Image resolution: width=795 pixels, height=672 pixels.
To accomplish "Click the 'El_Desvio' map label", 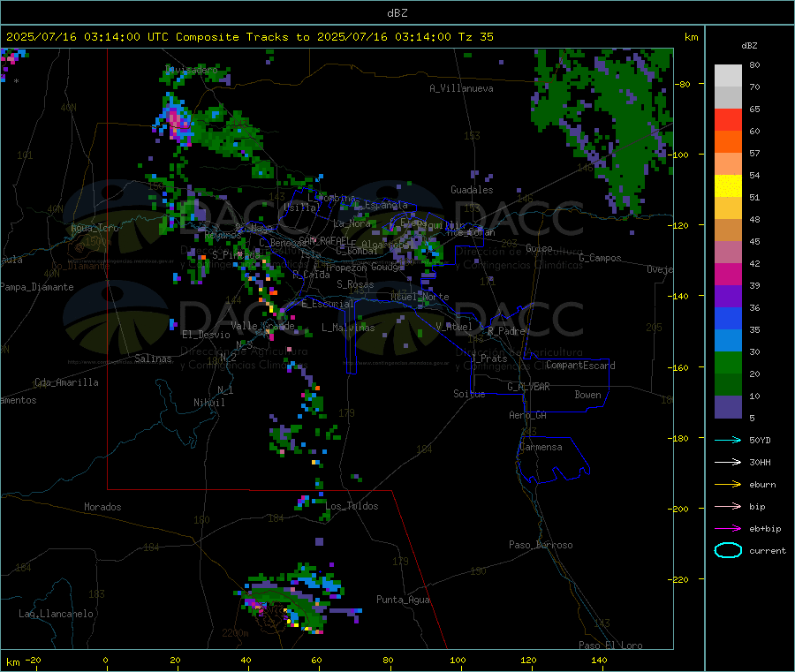I will pos(206,335).
